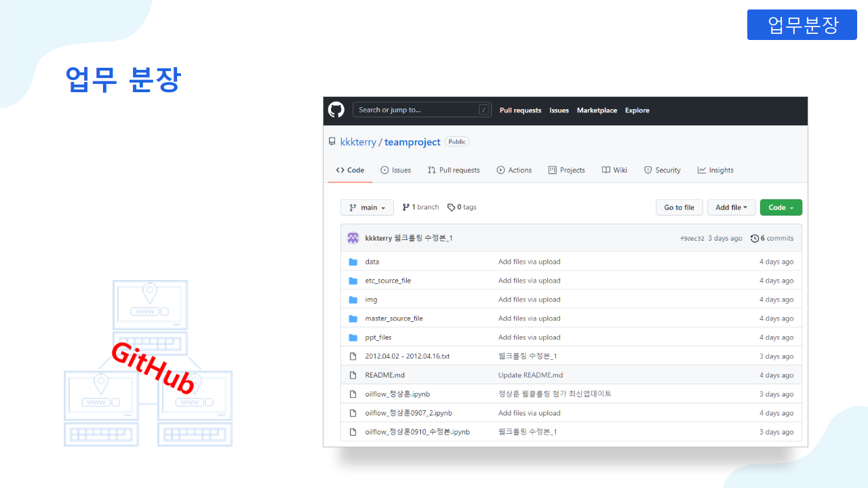Image resolution: width=868 pixels, height=488 pixels.
Task: Open the 6 commits link
Action: click(772, 238)
